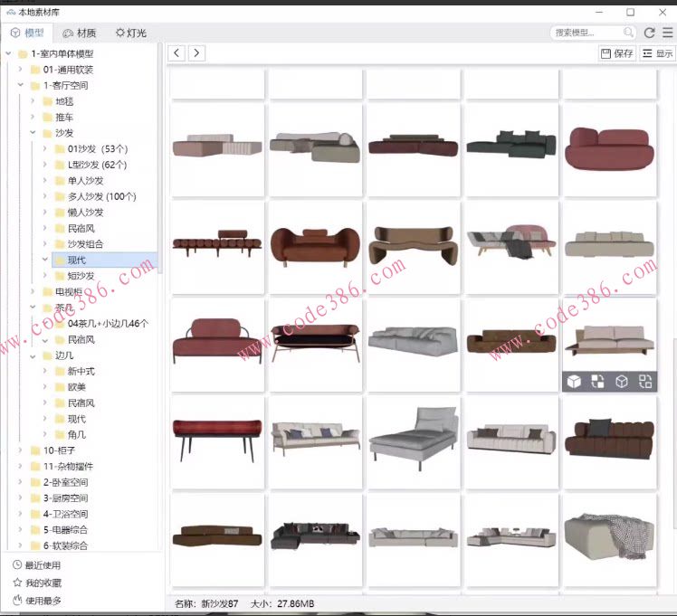Select the 单人沙发 folder in the tree
Image resolution: width=677 pixels, height=616 pixels.
click(x=86, y=181)
